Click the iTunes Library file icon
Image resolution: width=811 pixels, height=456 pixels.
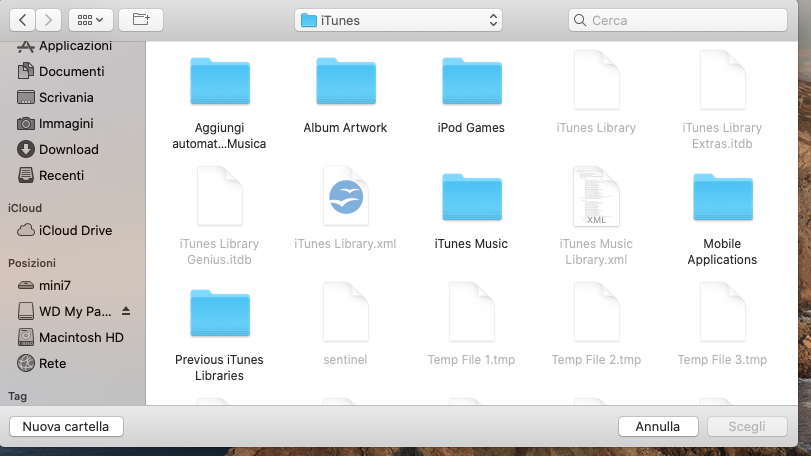pyautogui.click(x=596, y=80)
